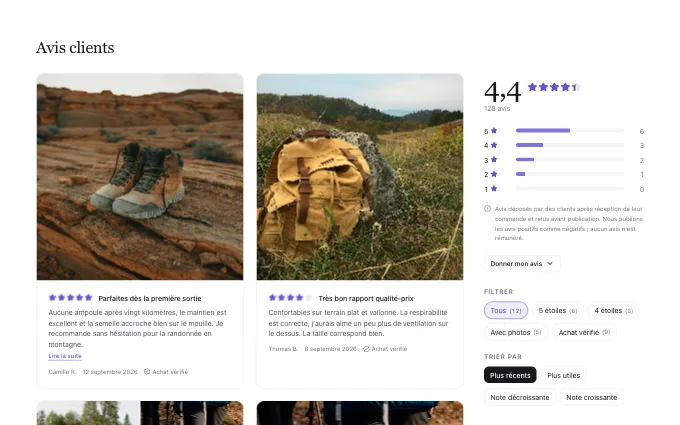
Task: Sort by "Note croissante"
Action: click(592, 397)
